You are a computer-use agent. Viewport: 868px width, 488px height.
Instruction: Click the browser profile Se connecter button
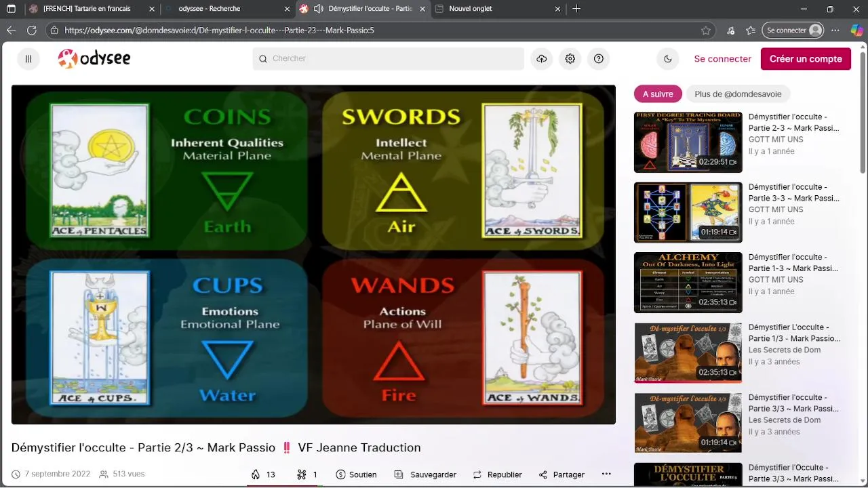pos(793,30)
